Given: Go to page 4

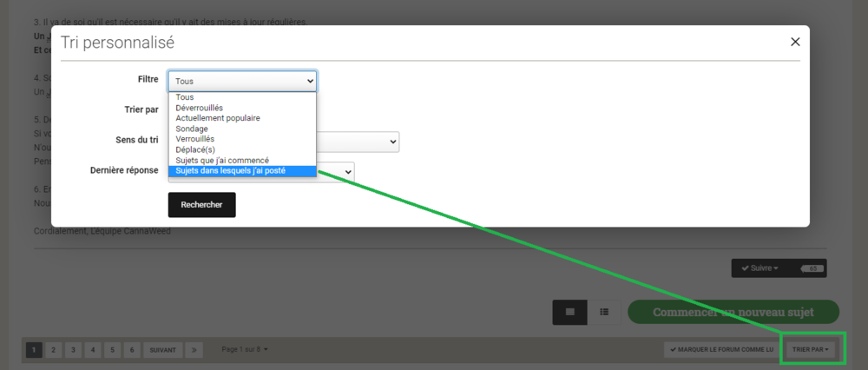Looking at the screenshot, I should click(x=93, y=350).
